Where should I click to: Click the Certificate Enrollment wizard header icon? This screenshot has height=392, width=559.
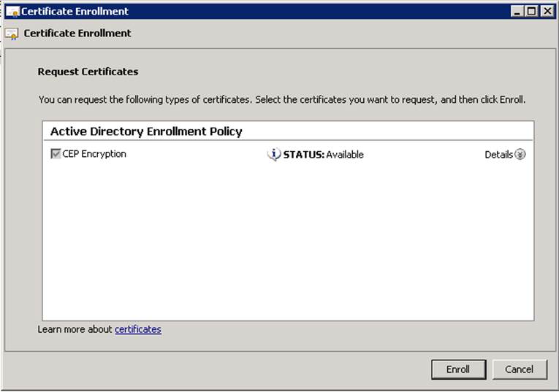tap(12, 34)
